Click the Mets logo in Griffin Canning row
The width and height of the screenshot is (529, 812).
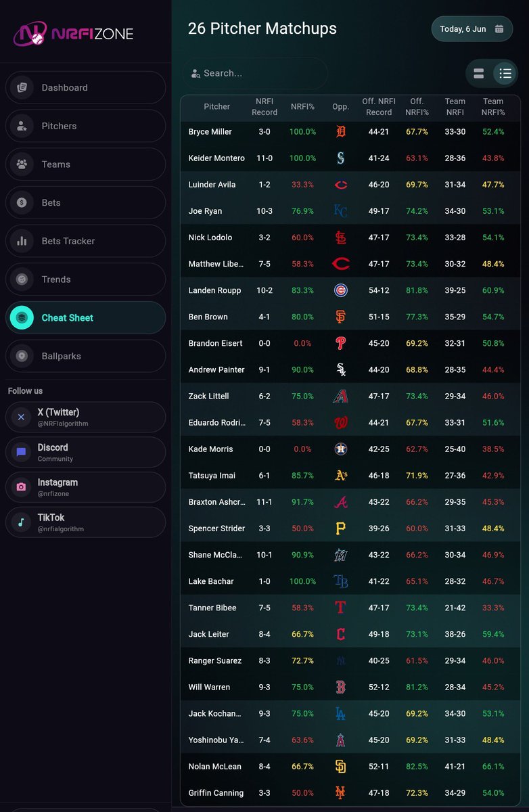tap(340, 792)
